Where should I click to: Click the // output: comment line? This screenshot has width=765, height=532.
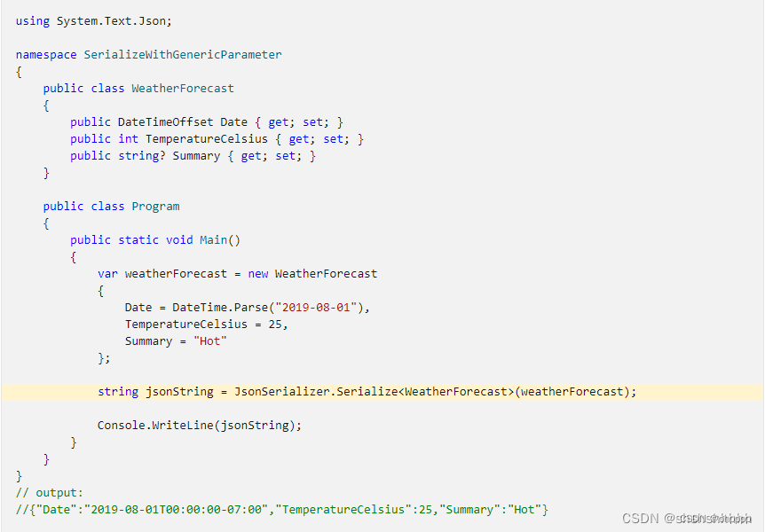(50, 492)
